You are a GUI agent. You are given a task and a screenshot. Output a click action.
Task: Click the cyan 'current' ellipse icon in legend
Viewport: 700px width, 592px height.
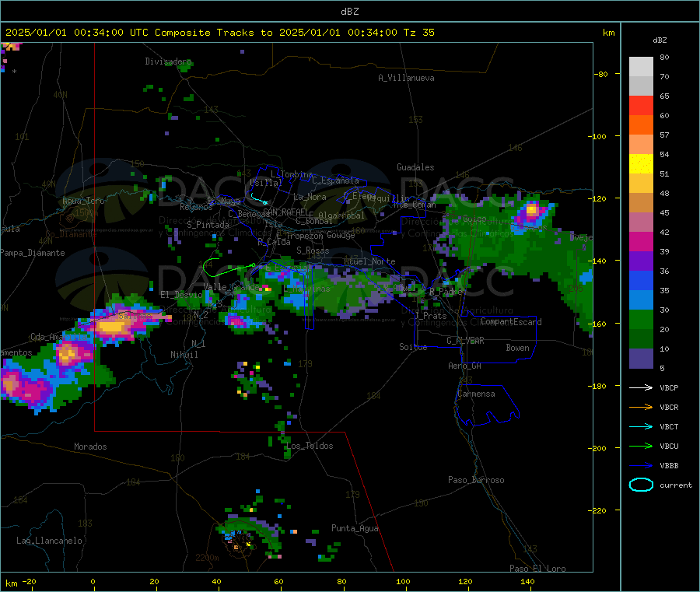pos(641,485)
